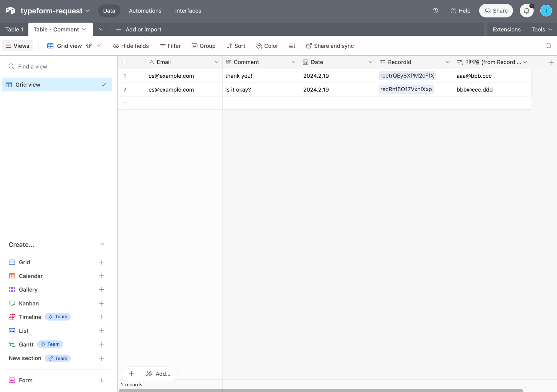Click Hide fields eye icon button
The width and height of the screenshot is (557, 392).
[x=131, y=46]
